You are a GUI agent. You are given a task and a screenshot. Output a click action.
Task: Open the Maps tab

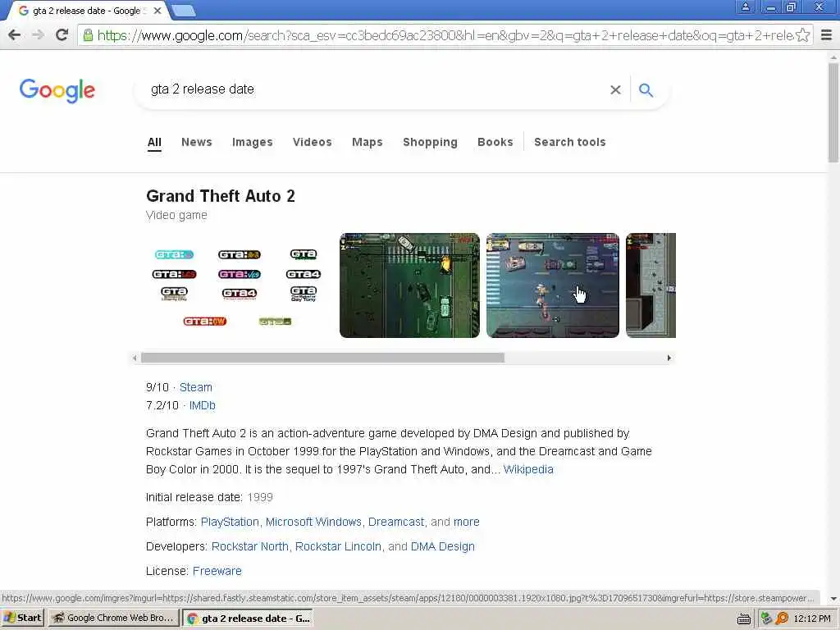click(367, 143)
